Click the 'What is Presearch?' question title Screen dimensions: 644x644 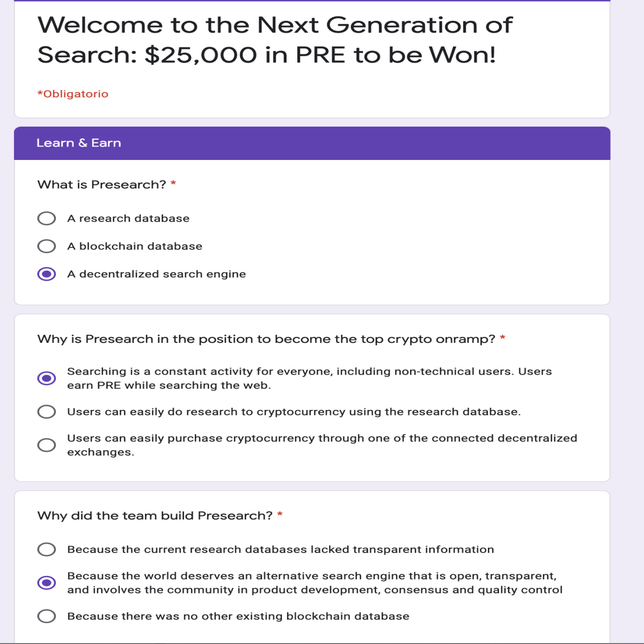pyautogui.click(x=101, y=185)
